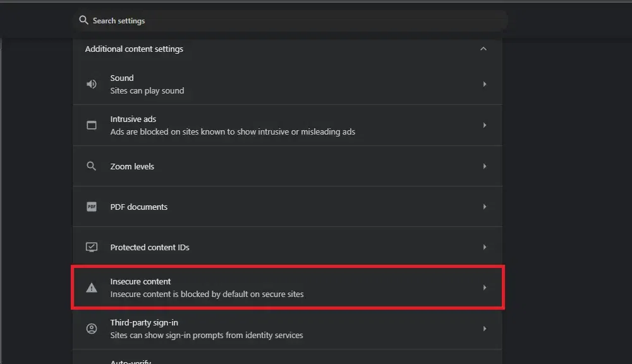Click the Zoom levels label

132,166
